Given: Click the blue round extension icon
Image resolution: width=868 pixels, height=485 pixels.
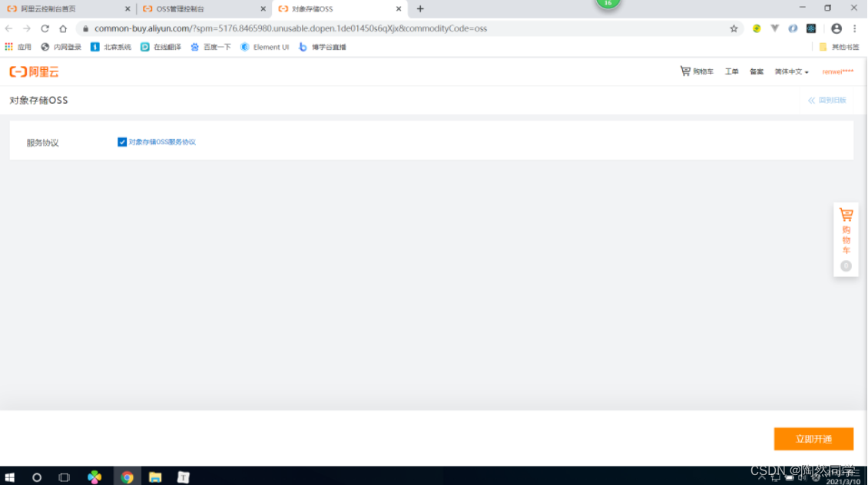Looking at the screenshot, I should 793,28.
